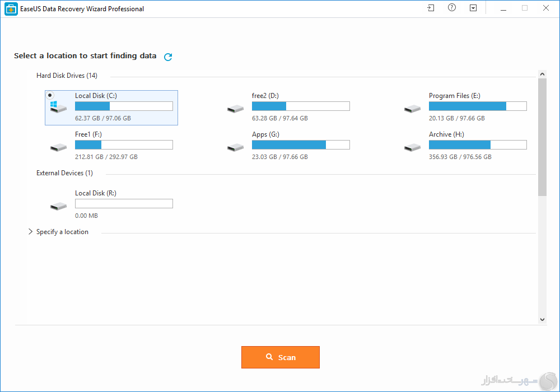Select the free2 (D:) drive label
Screen dimensions: 560x392
(x=265, y=96)
